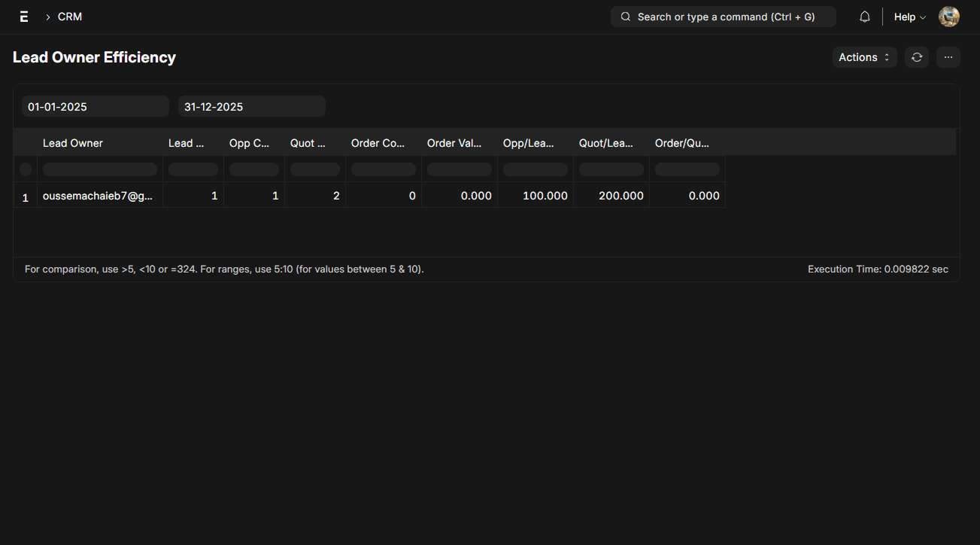This screenshot has width=980, height=545.
Task: Select the Quot Count value 2
Action: (315, 196)
